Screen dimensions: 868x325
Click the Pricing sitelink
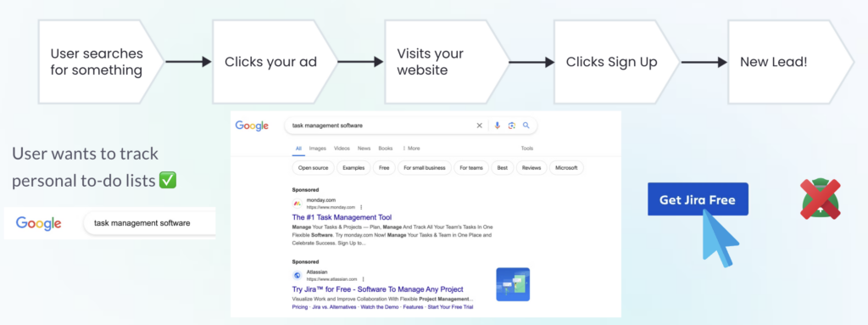click(299, 306)
